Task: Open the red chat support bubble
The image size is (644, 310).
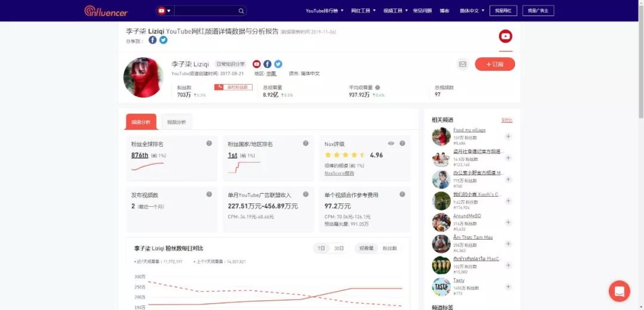Action: 620,291
